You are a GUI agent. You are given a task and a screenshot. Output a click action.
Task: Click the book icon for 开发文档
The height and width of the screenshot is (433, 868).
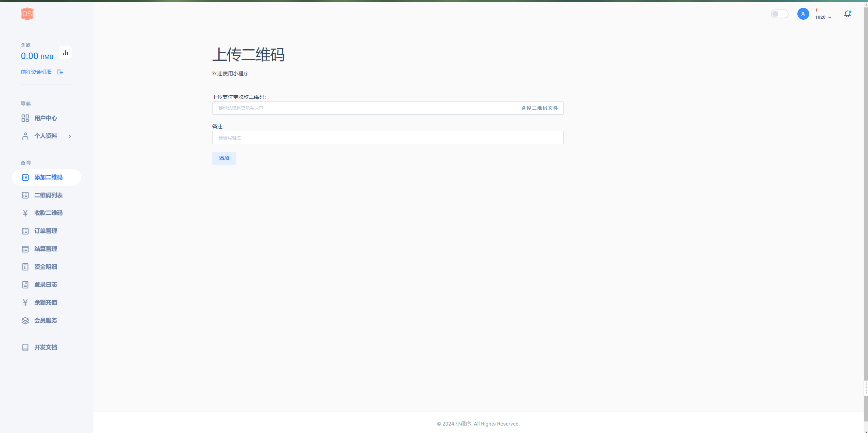coord(25,347)
